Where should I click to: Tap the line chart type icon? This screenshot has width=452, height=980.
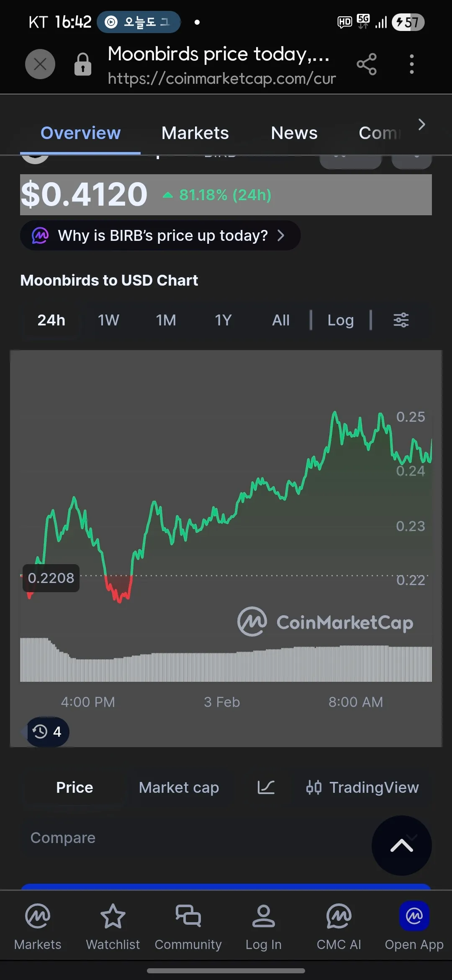coord(266,788)
